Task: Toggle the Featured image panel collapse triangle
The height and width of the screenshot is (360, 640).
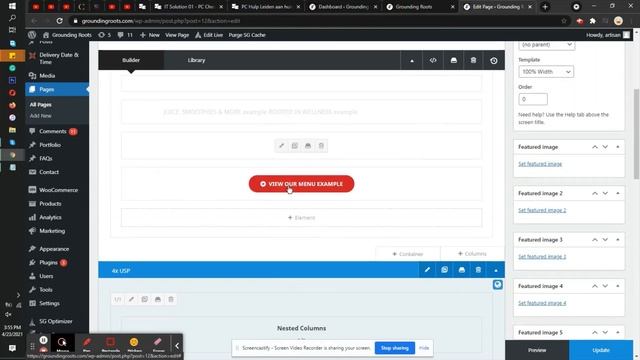Action: click(618, 147)
